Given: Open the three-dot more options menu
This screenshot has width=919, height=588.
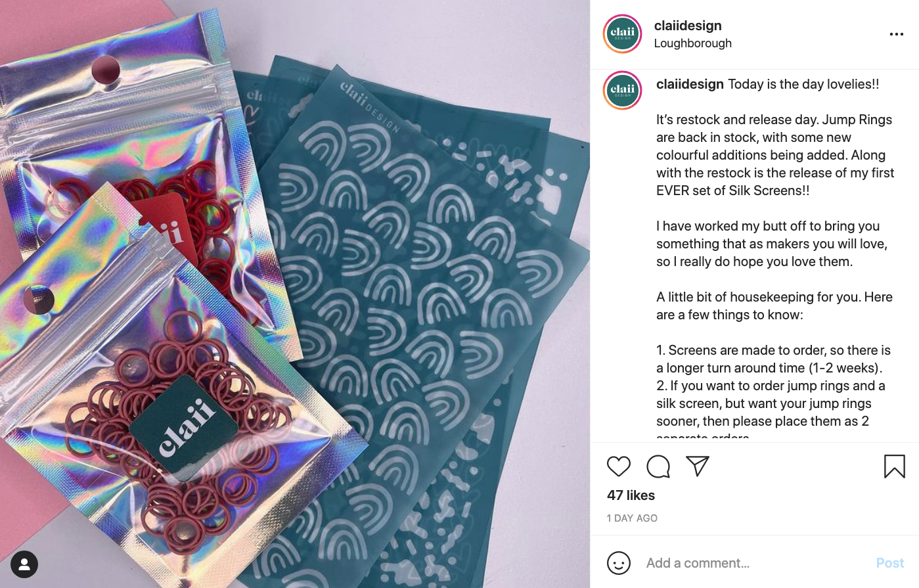Looking at the screenshot, I should tap(896, 34).
